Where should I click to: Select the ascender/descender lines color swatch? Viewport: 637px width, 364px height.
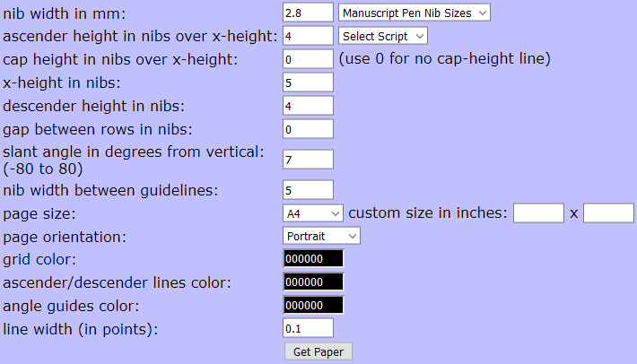pyautogui.click(x=312, y=282)
